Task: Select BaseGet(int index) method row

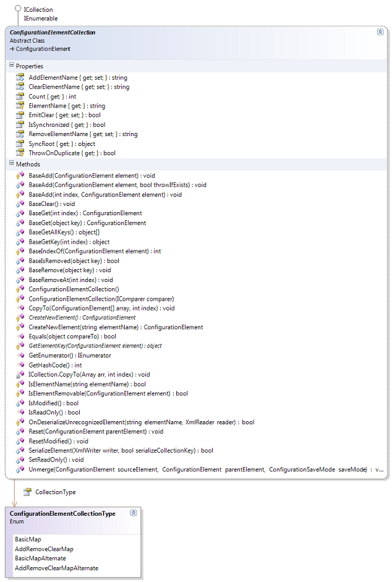Action: click(x=85, y=213)
